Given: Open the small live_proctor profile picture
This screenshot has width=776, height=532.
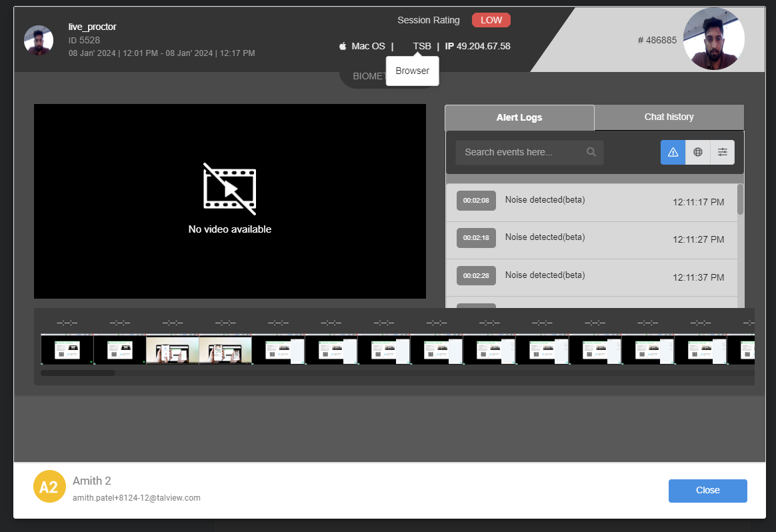Looking at the screenshot, I should tap(39, 40).
